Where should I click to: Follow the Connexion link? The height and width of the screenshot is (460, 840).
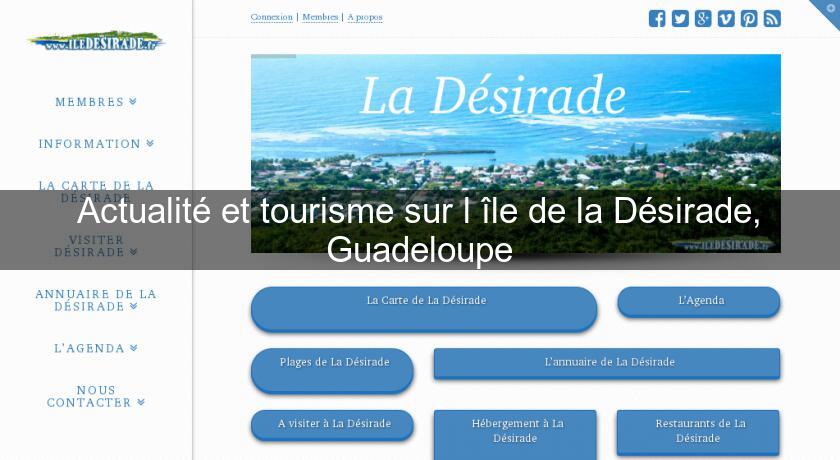coord(272,17)
